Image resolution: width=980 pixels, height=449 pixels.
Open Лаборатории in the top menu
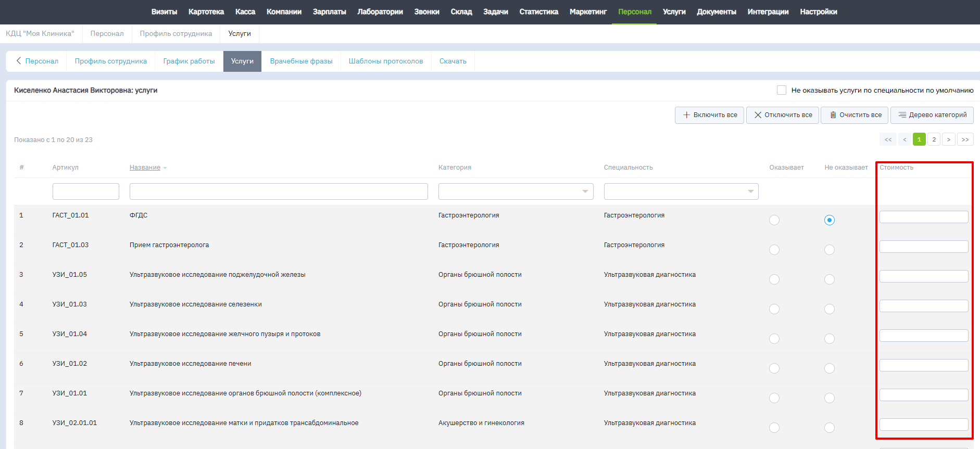(380, 12)
